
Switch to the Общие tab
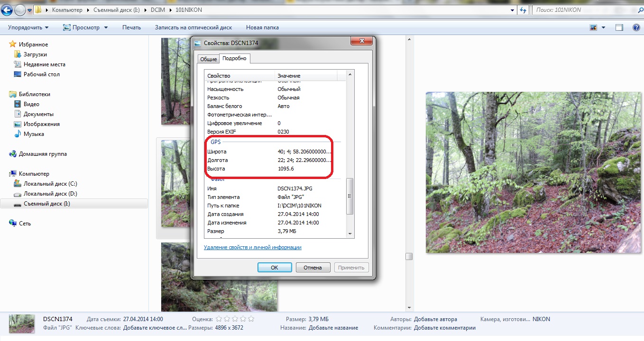coord(208,59)
